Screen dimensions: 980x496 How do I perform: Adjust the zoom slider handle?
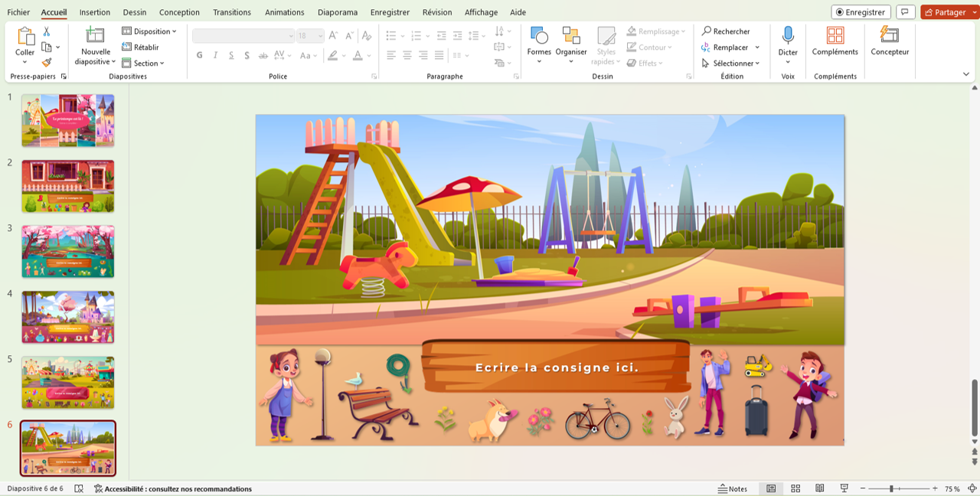tap(891, 488)
